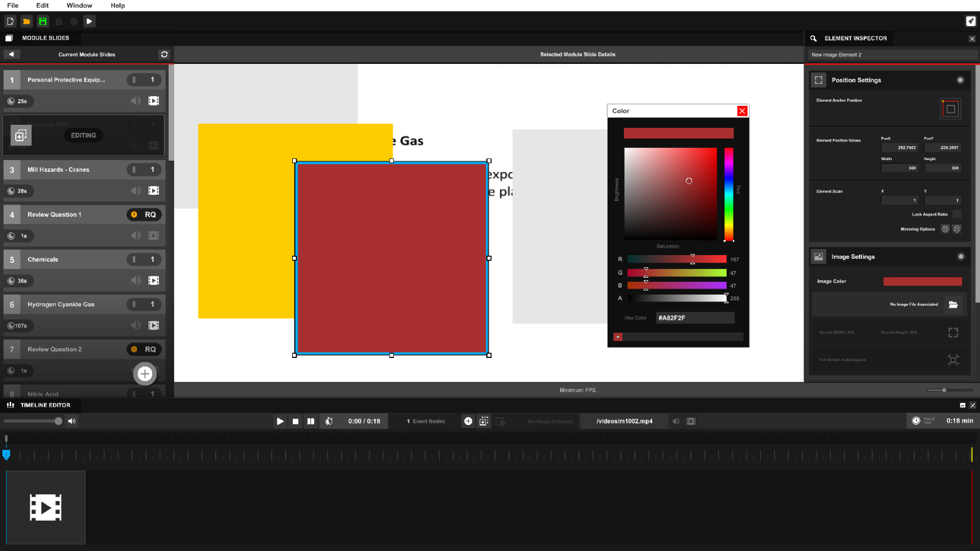Select the Review Question 1 slide

tap(73, 214)
